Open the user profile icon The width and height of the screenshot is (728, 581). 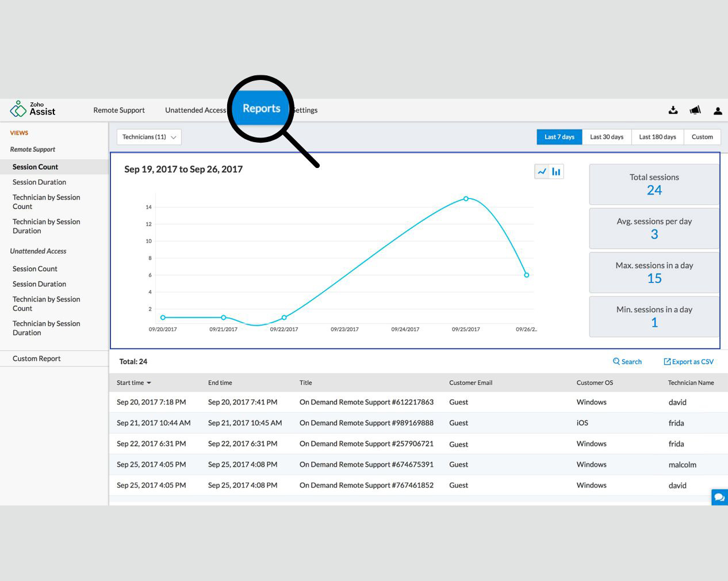click(718, 110)
